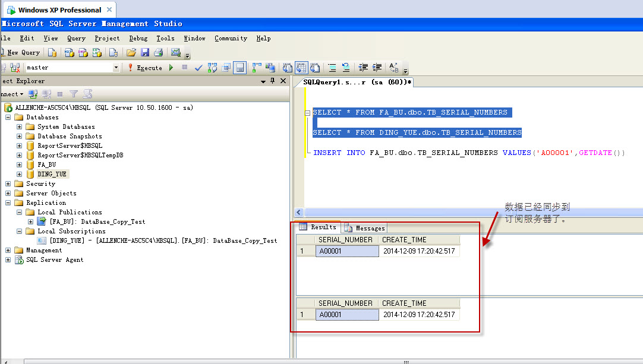Toggle Results to Grid output
643x364 pixels.
(301, 68)
